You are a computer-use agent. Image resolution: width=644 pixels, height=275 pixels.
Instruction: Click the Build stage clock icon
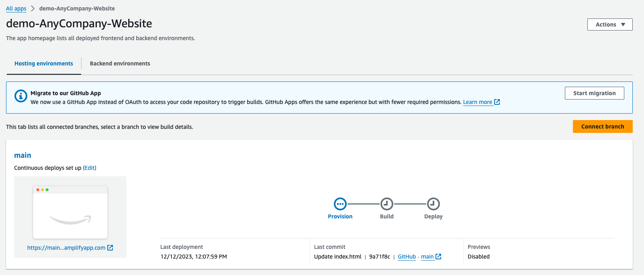(x=387, y=204)
